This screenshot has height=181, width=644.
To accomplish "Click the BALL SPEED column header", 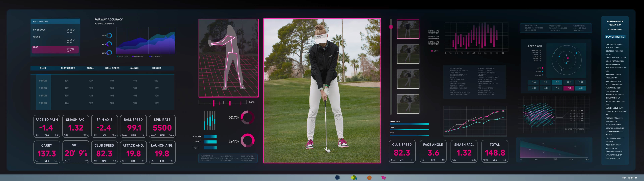I will pyautogui.click(x=112, y=68).
